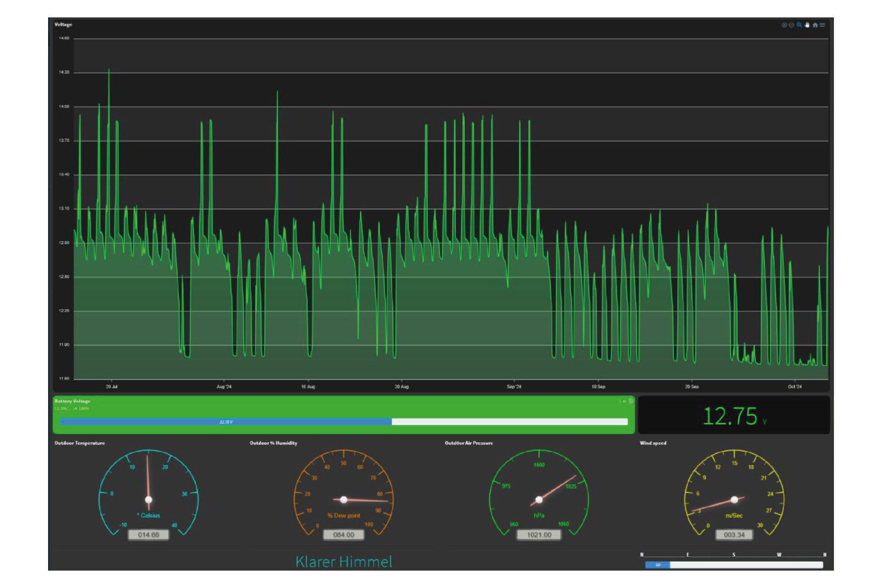Click the 084.00 humidity value box
883x588 pixels.
point(343,534)
